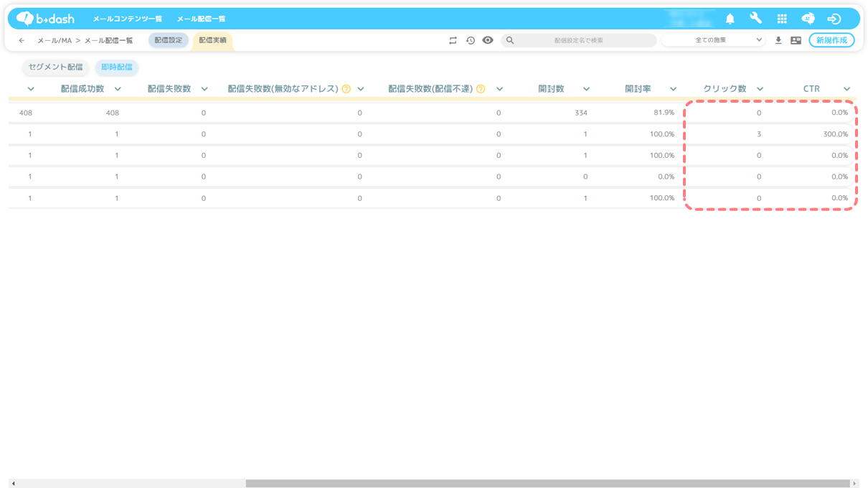
Task: Click the horizontal scrollbar thumb
Action: click(548, 484)
